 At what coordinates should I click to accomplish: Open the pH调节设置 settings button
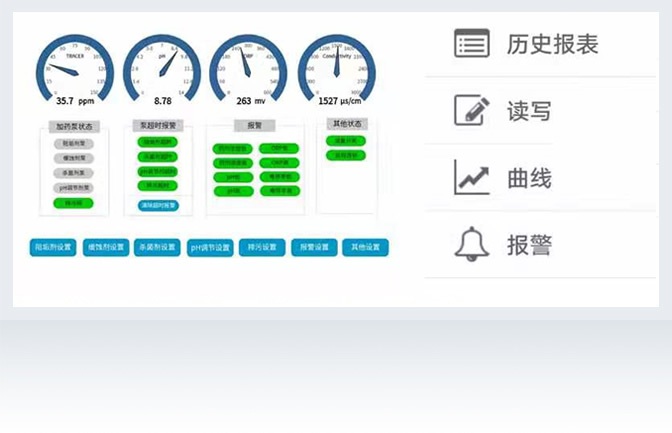point(210,248)
